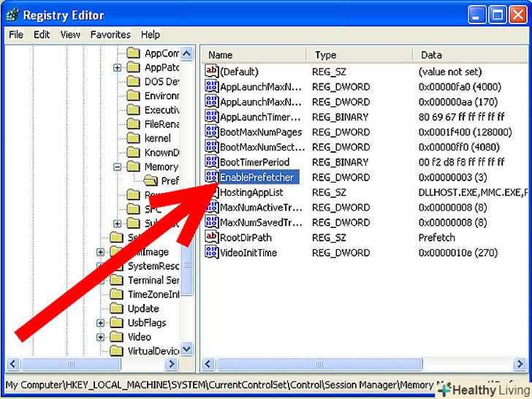This screenshot has height=399, width=532.
Task: Select the HostingAppList value name
Action: 251,192
